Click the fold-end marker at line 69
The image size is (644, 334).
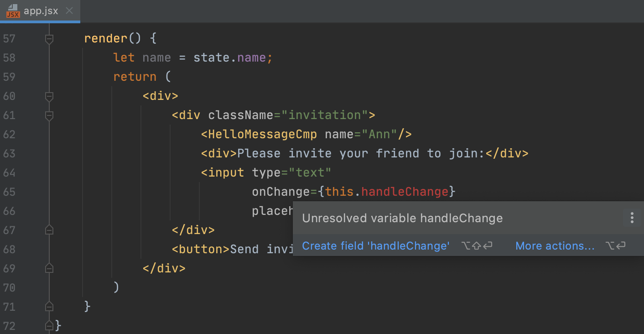49,268
